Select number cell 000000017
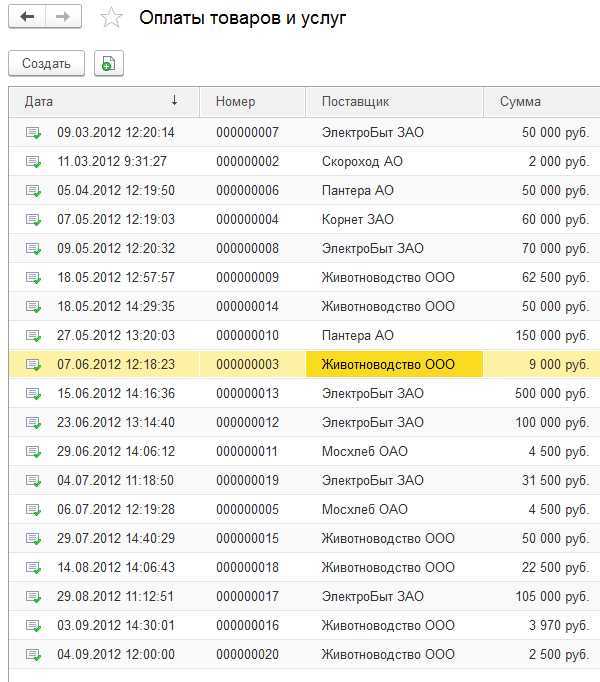Image resolution: width=600 pixels, height=682 pixels. 248,596
